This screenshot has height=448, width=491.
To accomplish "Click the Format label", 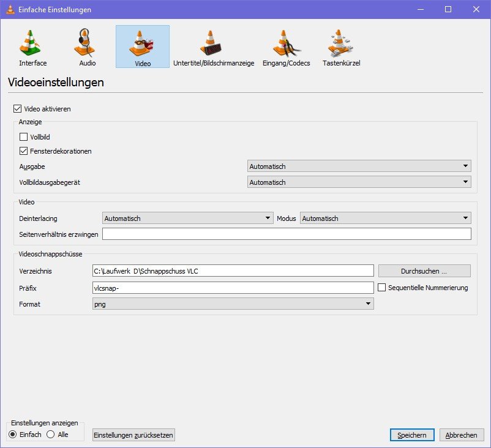I will click(29, 304).
